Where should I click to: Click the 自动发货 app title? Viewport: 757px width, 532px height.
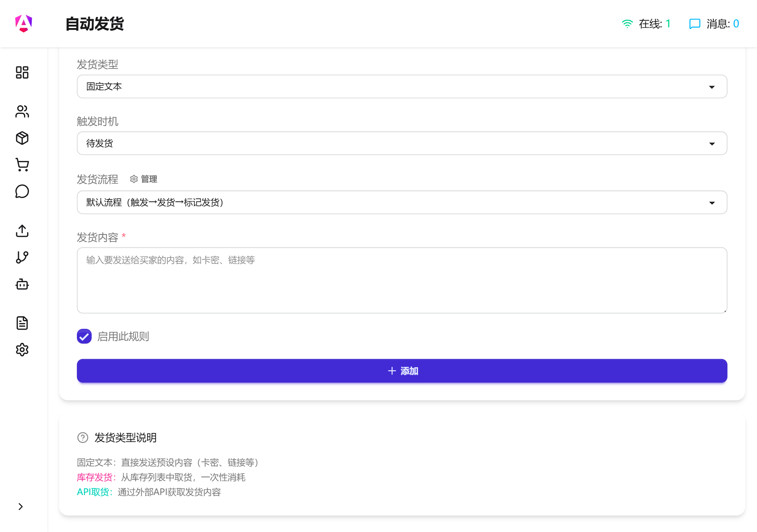pos(95,24)
